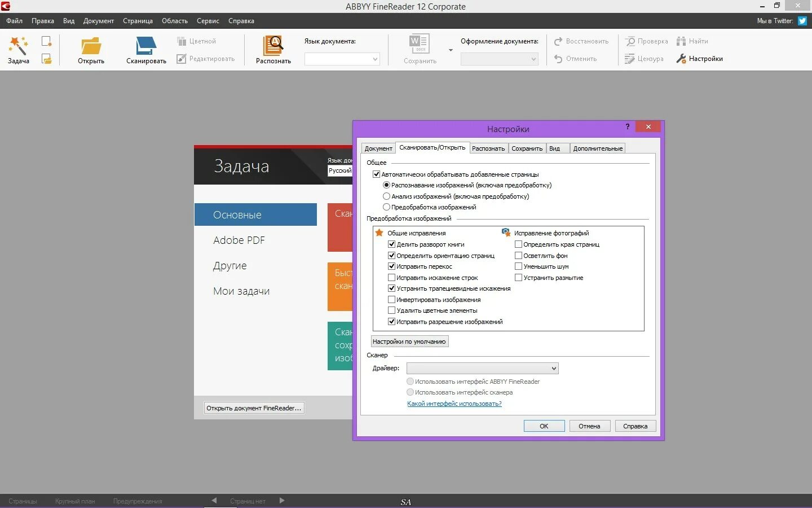Click Крупный план in status bar
Viewport: 812px width, 508px height.
(75, 501)
